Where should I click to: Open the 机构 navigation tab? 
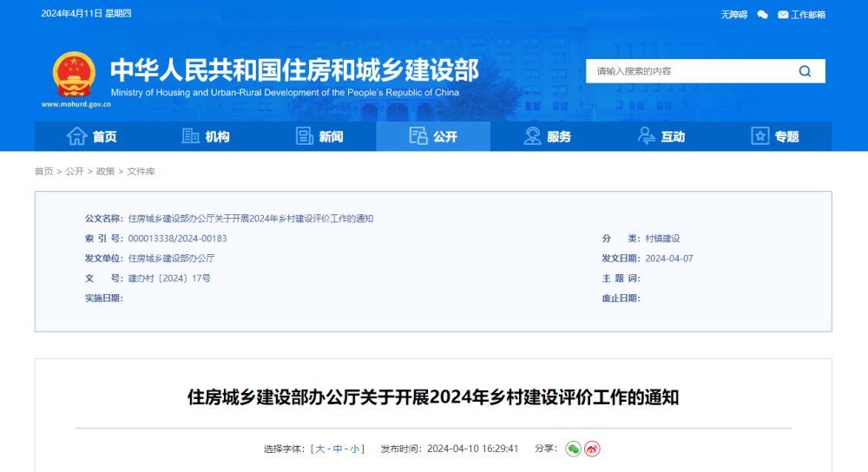205,136
